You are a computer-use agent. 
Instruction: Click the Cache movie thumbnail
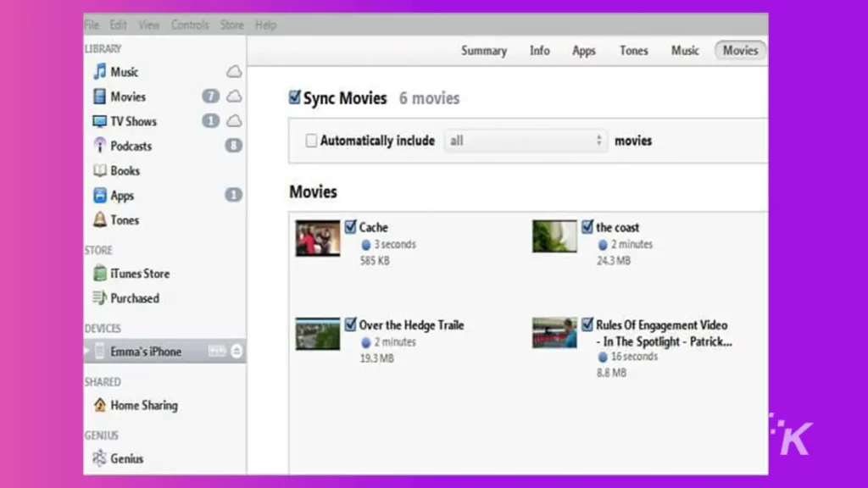point(318,238)
